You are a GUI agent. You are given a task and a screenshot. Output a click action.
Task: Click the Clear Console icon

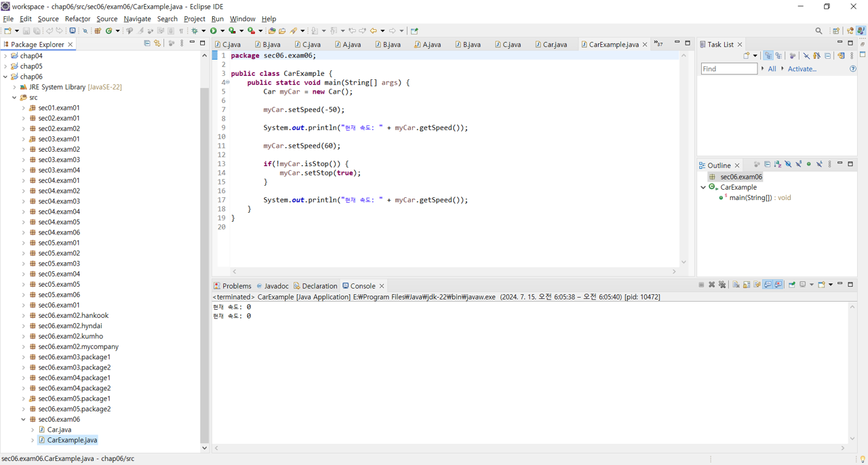pyautogui.click(x=736, y=285)
